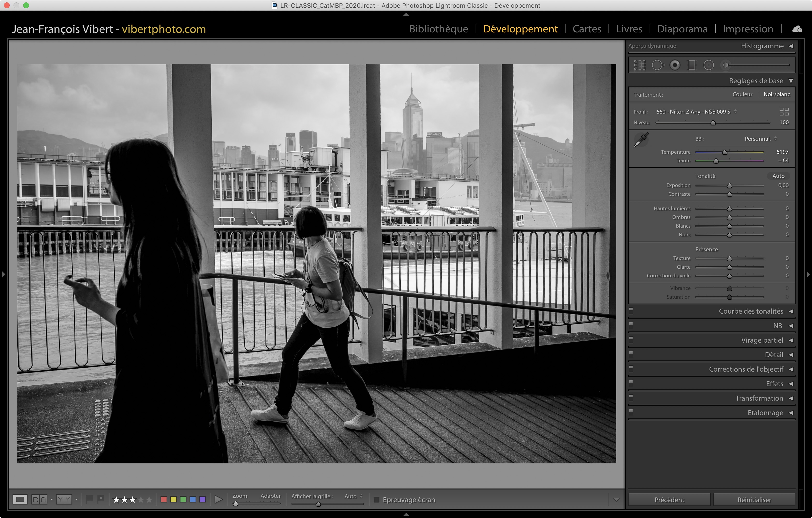812x518 pixels.
Task: Expand the Détail panel
Action: (x=774, y=354)
